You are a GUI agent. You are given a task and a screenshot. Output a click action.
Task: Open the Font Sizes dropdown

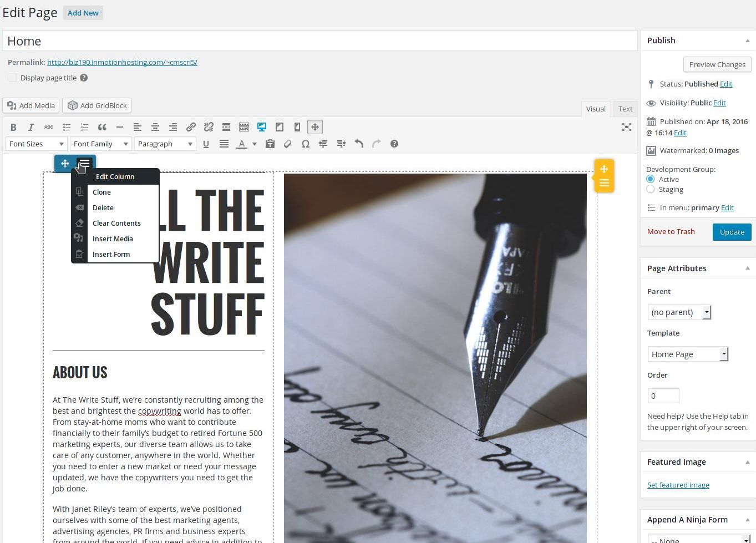pos(36,144)
